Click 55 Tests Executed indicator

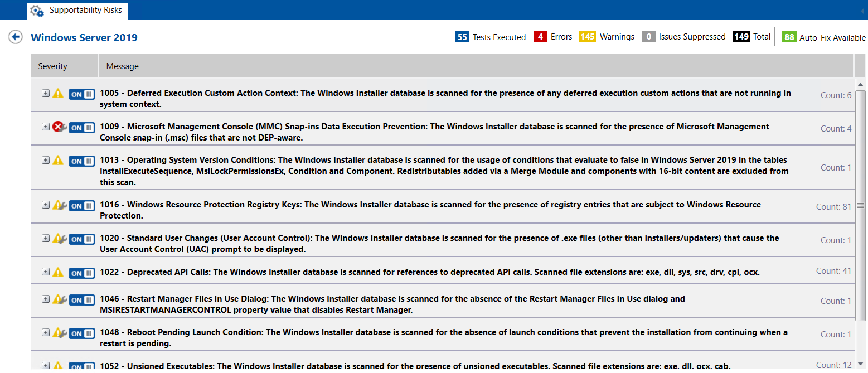[491, 37]
